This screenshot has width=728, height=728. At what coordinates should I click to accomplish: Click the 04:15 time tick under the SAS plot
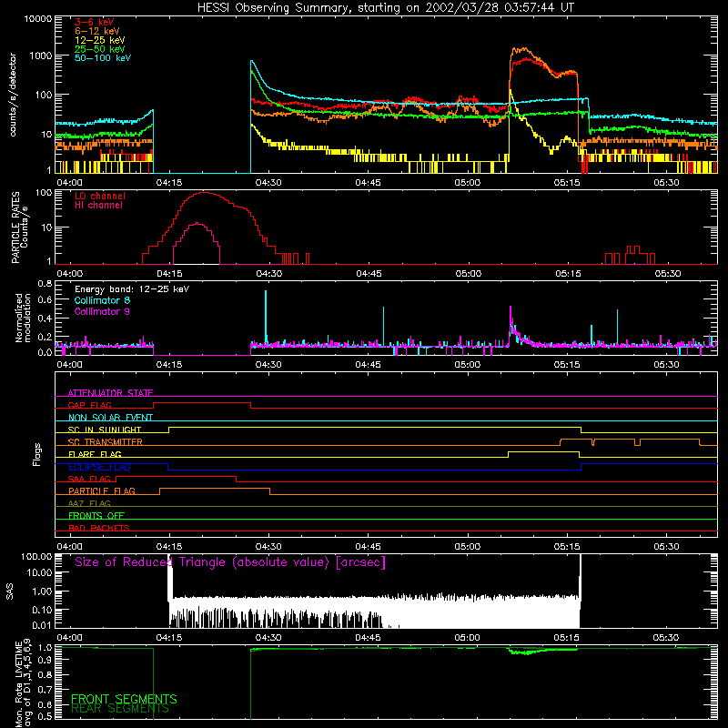point(169,638)
